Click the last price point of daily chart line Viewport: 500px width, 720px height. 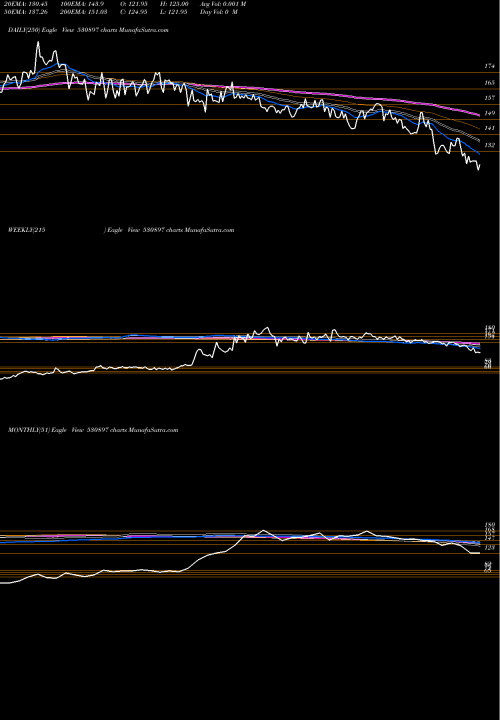coord(480,165)
